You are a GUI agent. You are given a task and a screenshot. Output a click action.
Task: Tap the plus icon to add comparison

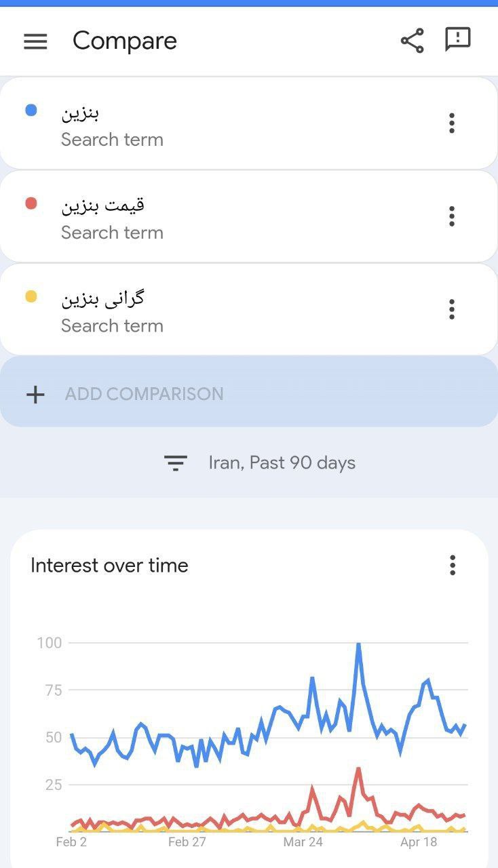pyautogui.click(x=35, y=394)
